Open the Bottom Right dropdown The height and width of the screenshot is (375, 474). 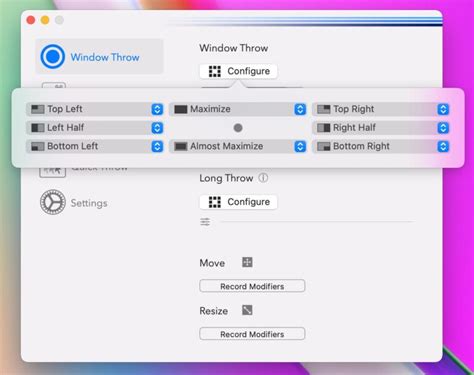click(x=381, y=146)
